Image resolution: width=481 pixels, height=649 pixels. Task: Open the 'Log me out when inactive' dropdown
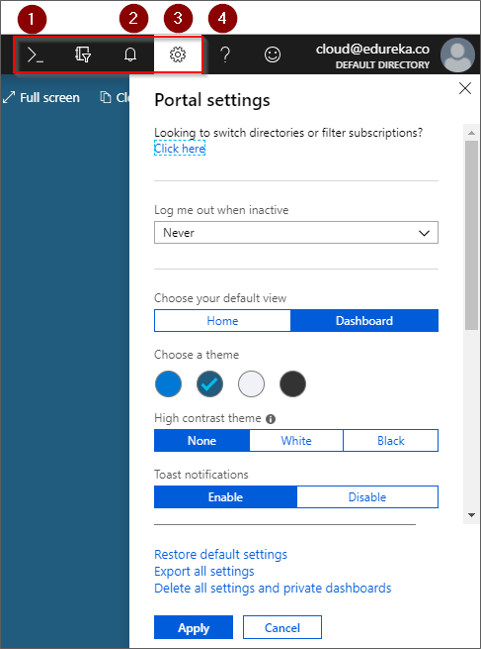click(296, 233)
